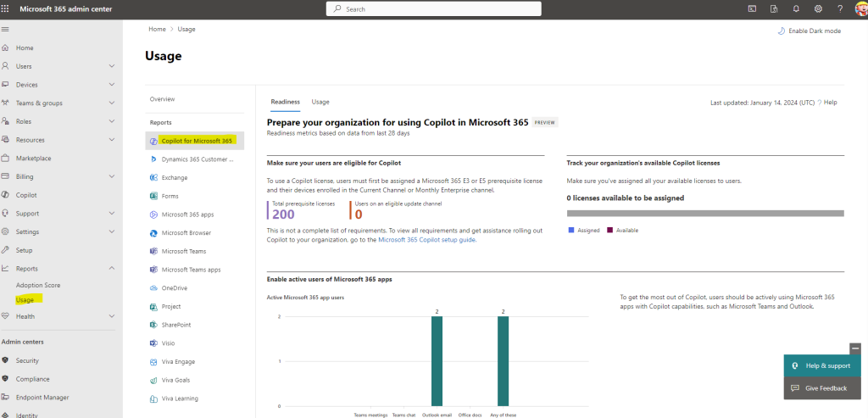
Task: Collapse navigation menu hamburger icon
Action: click(x=5, y=29)
